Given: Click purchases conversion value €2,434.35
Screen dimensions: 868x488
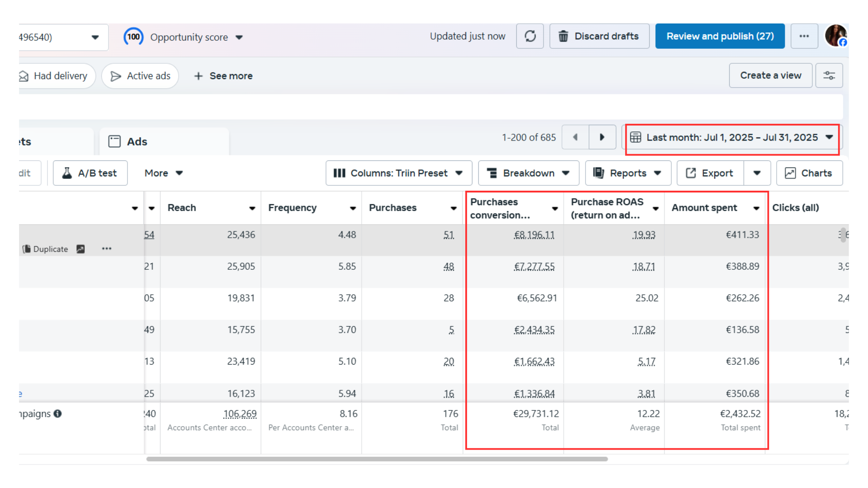Looking at the screenshot, I should tap(534, 330).
